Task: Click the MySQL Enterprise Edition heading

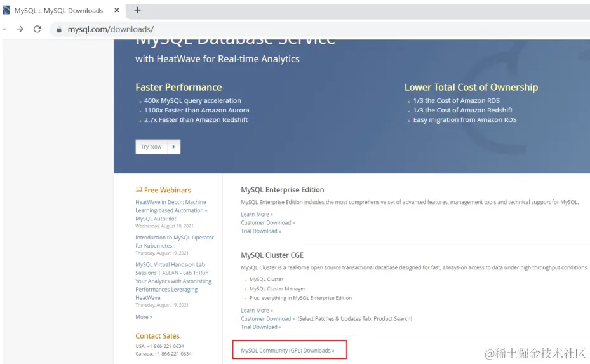Action: click(282, 190)
